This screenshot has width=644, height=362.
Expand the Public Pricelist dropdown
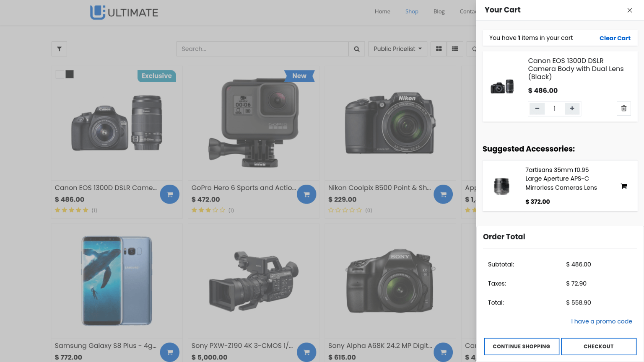pyautogui.click(x=397, y=49)
